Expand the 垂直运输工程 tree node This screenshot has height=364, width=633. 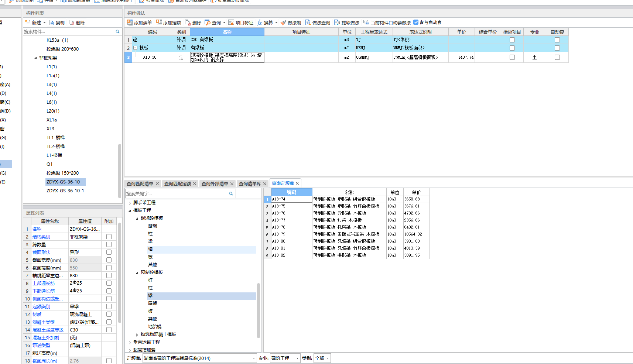pos(130,342)
